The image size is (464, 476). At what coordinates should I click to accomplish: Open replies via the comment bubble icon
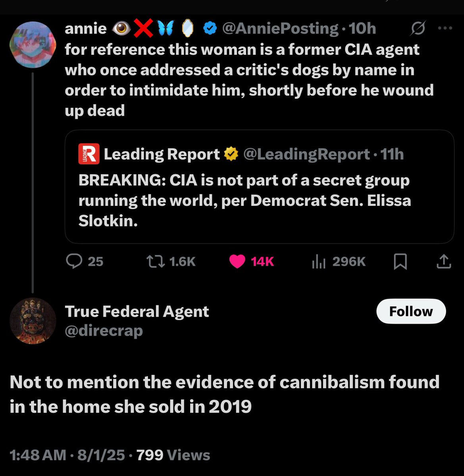click(74, 261)
